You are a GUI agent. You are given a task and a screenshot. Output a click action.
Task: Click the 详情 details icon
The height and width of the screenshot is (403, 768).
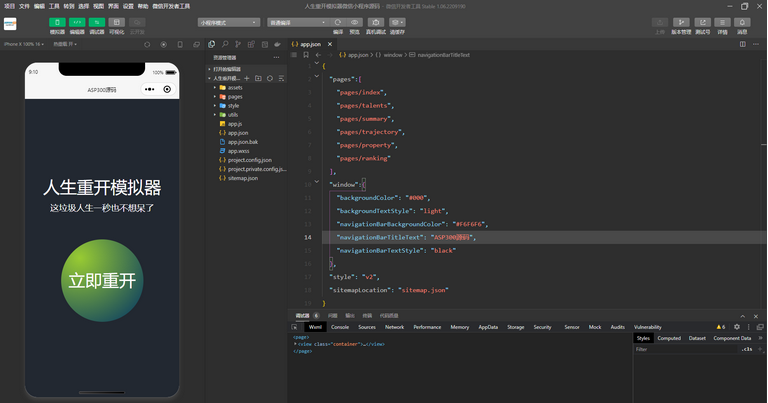722,22
